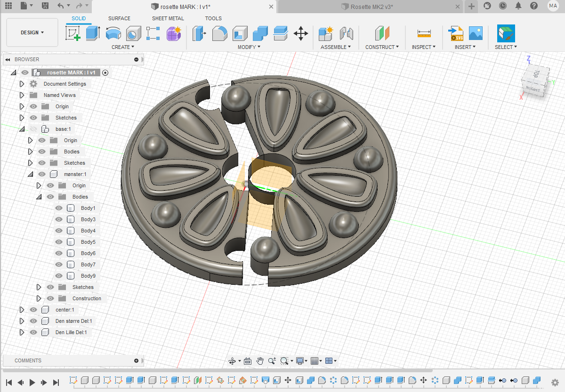Screen dimensions: 565x392
Task: Toggle visibility of mønster:1
Action: point(42,174)
